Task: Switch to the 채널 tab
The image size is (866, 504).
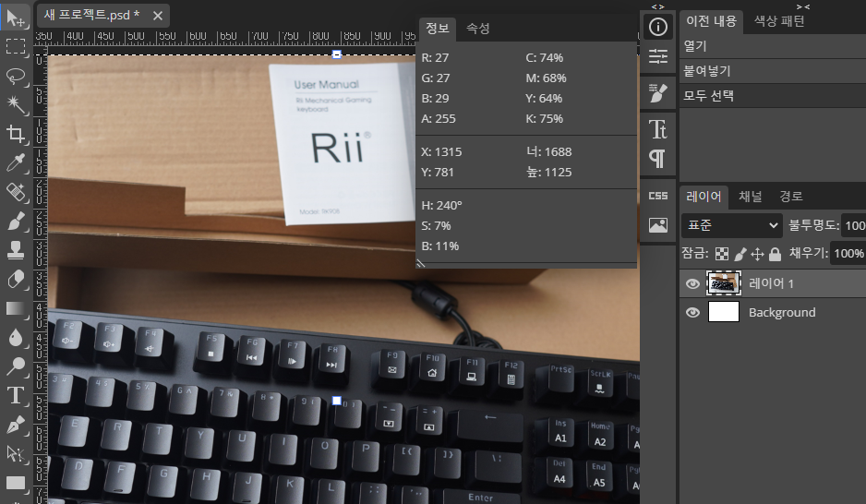Action: (750, 197)
